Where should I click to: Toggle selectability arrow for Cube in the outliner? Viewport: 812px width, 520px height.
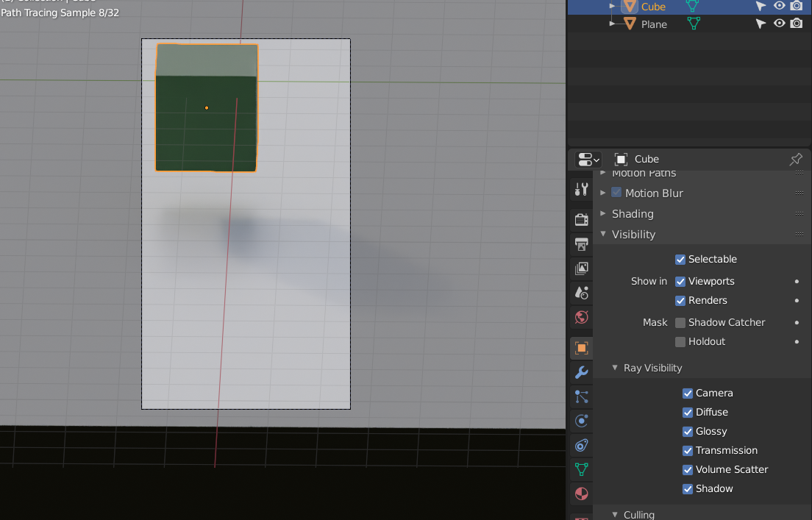[x=761, y=6]
